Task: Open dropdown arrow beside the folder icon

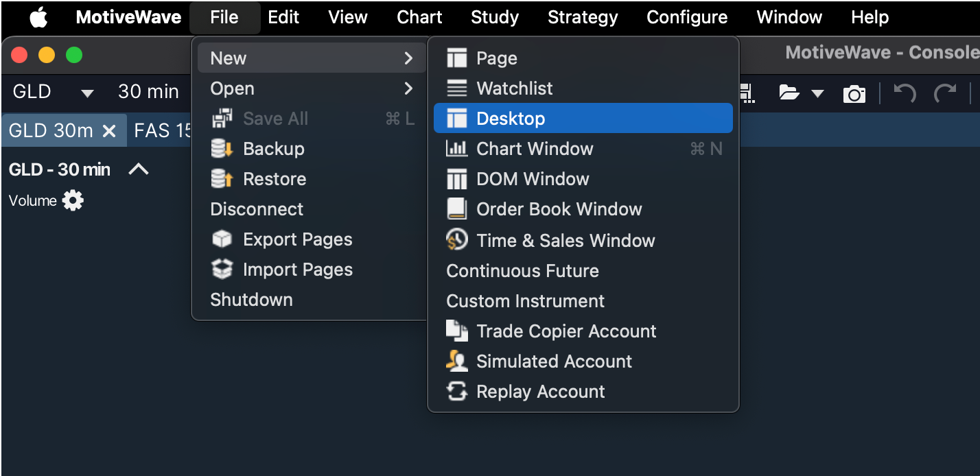Action: point(817,94)
